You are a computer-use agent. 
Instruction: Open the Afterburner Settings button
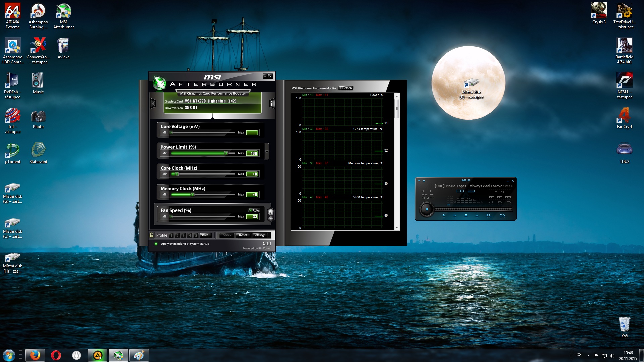[x=259, y=235]
